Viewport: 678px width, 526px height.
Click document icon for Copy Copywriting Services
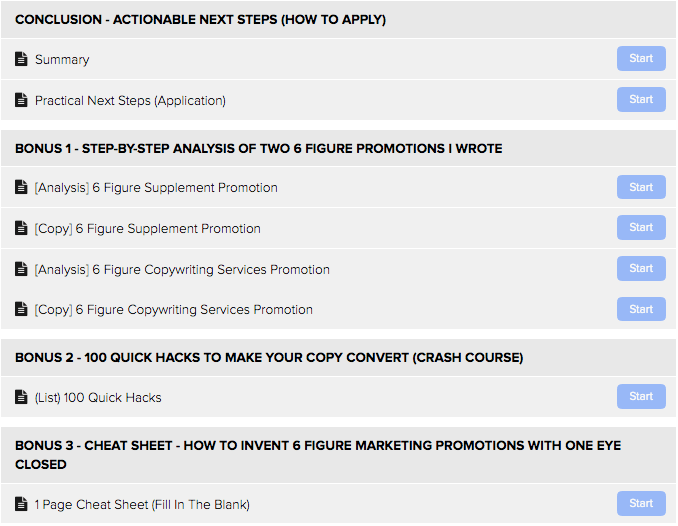point(21,309)
